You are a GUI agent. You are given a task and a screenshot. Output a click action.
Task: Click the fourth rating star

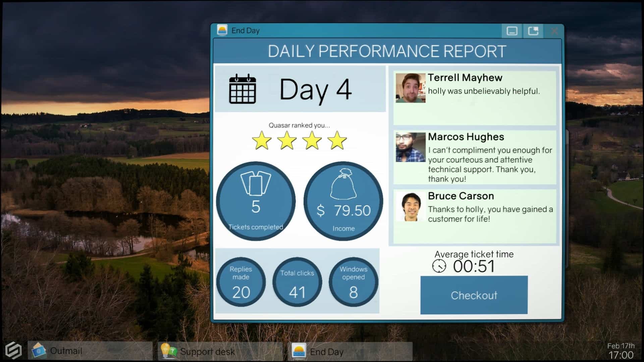point(337,140)
